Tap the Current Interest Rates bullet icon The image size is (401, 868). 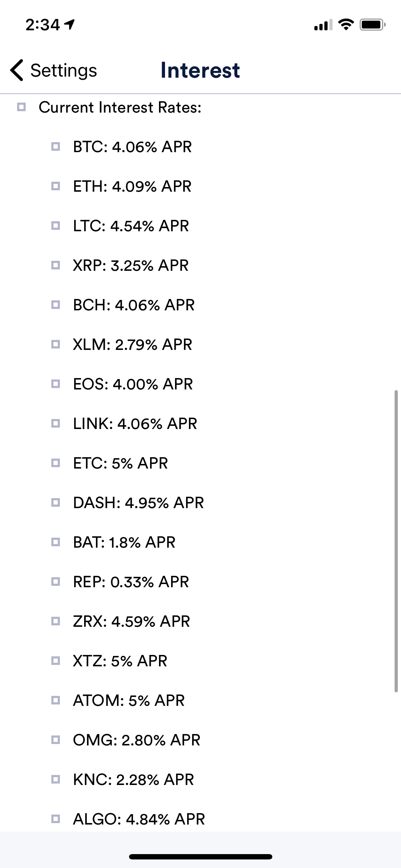21,107
